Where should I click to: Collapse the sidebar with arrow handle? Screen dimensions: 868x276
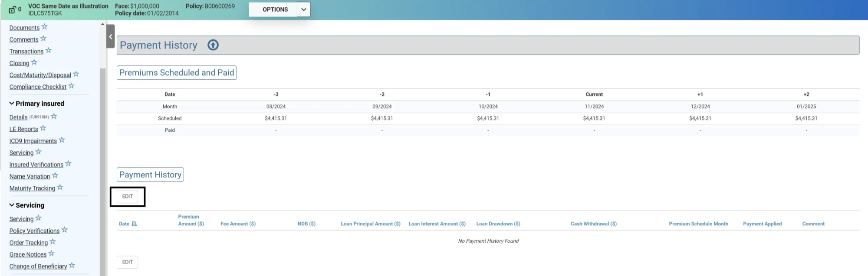tap(110, 37)
